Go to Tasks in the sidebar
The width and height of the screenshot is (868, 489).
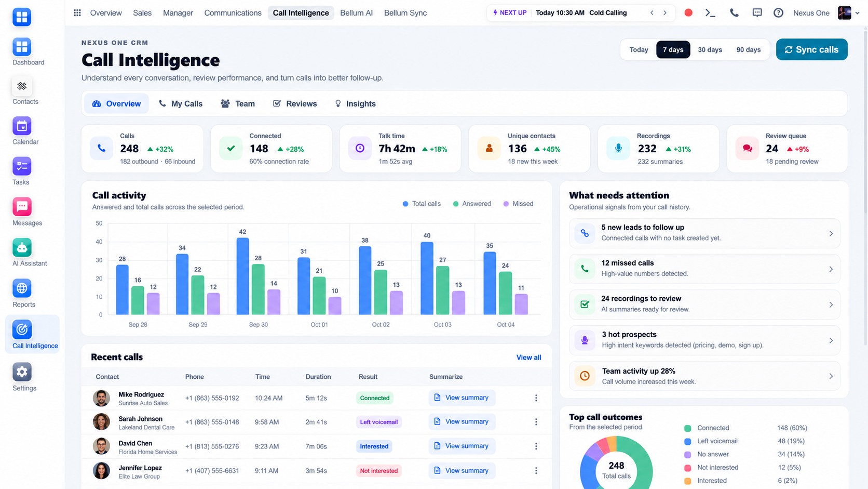click(22, 166)
